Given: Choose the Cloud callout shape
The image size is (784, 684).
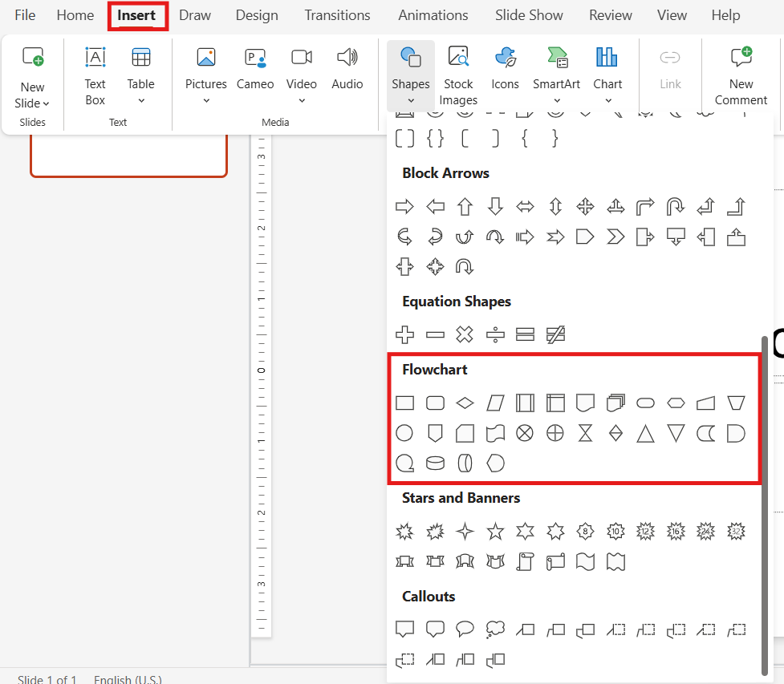Looking at the screenshot, I should coord(495,629).
